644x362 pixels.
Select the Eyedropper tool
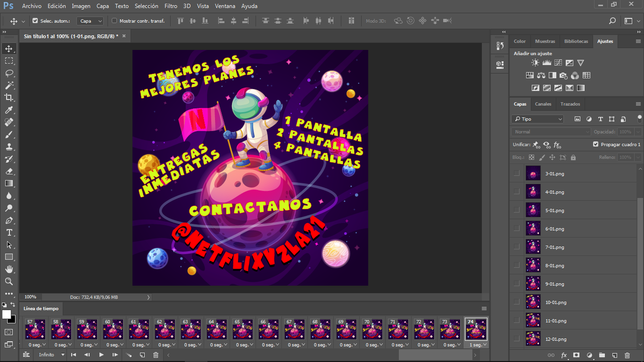pos(9,110)
